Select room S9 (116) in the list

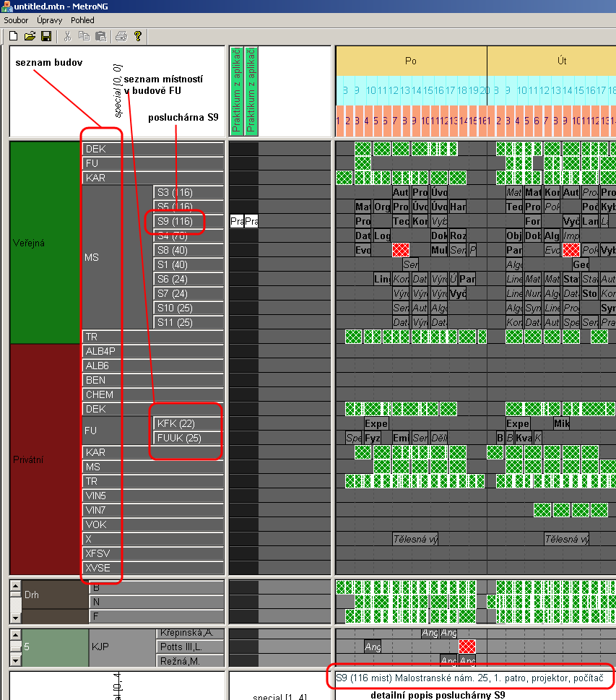(175, 221)
